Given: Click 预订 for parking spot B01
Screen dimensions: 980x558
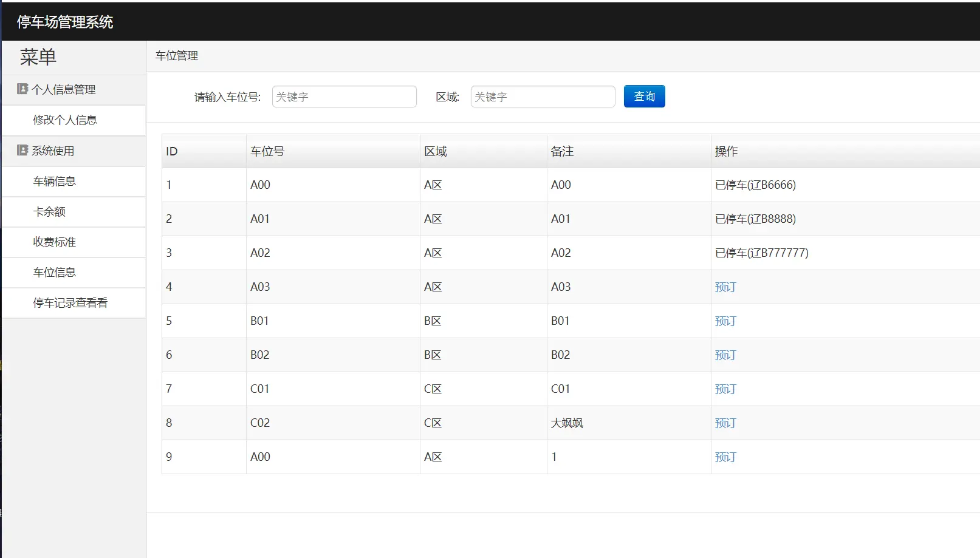Looking at the screenshot, I should pos(725,321).
